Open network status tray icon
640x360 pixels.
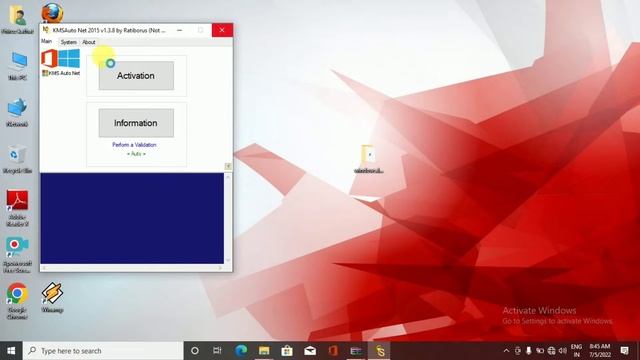pos(551,351)
